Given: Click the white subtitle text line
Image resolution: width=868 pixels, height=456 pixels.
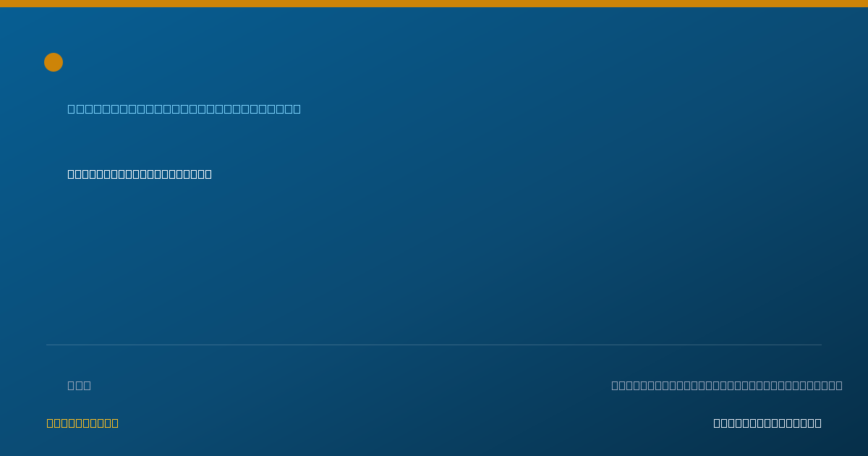Looking at the screenshot, I should click(x=140, y=174).
